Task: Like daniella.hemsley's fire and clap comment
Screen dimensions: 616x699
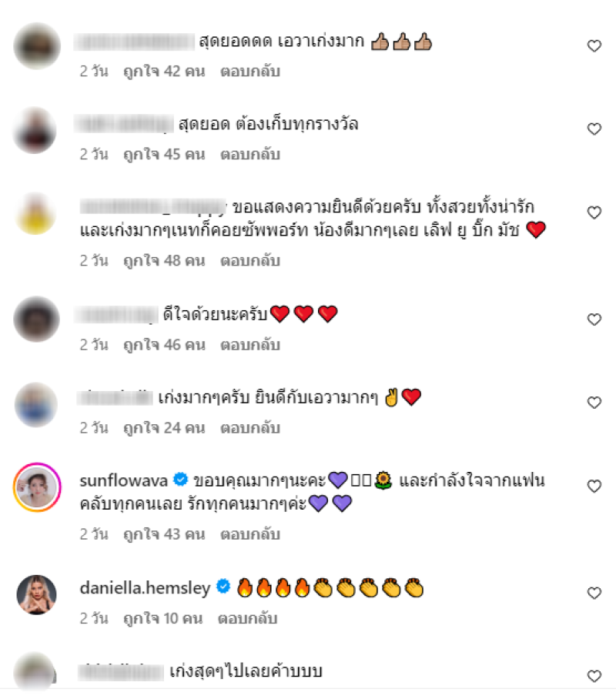Action: 594,593
